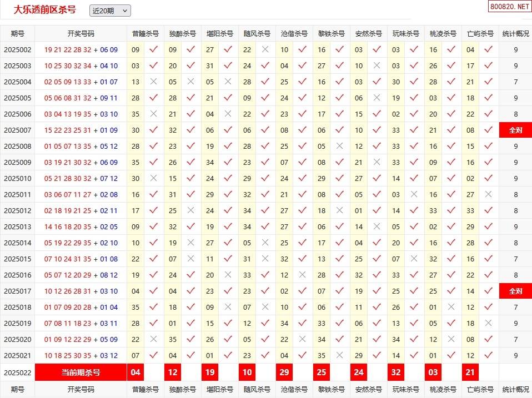Click the 开奖号码 header in the top header row

pos(81,33)
